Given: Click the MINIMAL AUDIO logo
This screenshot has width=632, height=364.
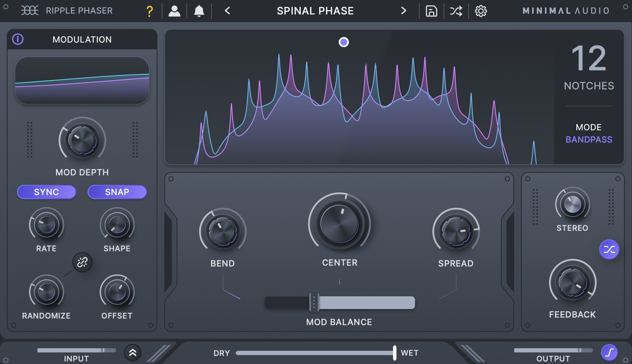Looking at the screenshot, I should tap(566, 10).
